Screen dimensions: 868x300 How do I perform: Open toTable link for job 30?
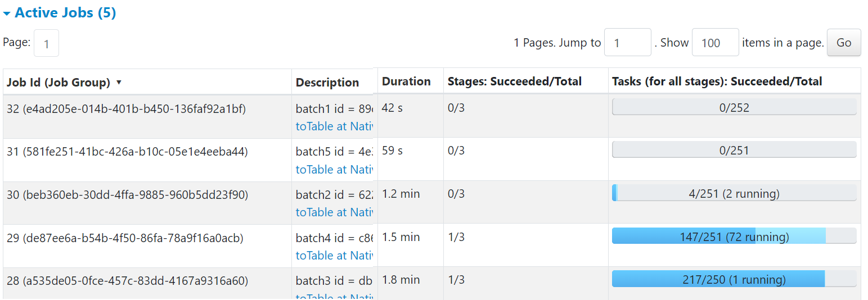334,212
